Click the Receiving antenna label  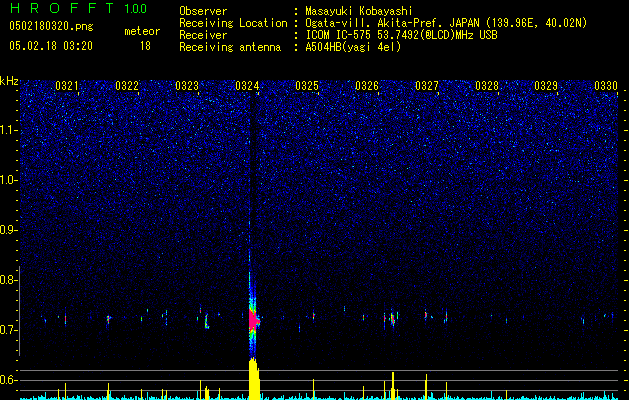(x=230, y=47)
